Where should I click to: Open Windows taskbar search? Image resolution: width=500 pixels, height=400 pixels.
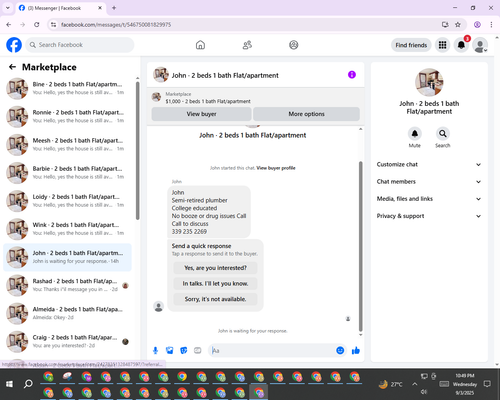28,384
